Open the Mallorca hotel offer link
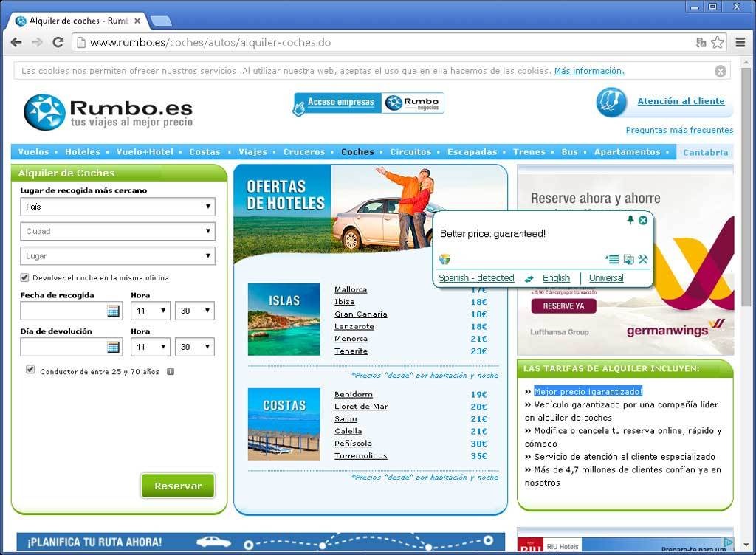The image size is (756, 555). click(x=350, y=289)
